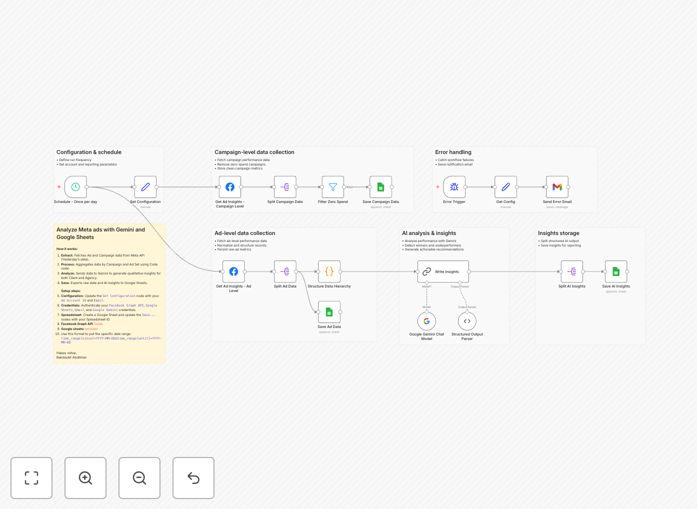The image size is (697, 509).
Task: Click the Split Campaign Data node
Action: point(285,187)
